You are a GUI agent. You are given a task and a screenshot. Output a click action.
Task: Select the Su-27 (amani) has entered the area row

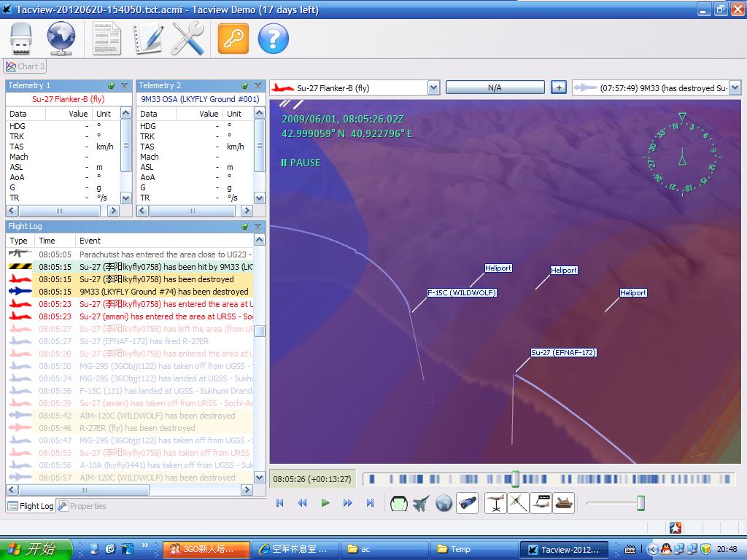(130, 316)
